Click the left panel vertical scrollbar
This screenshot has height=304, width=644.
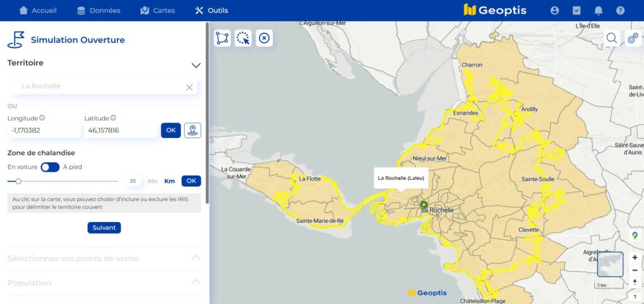208,113
